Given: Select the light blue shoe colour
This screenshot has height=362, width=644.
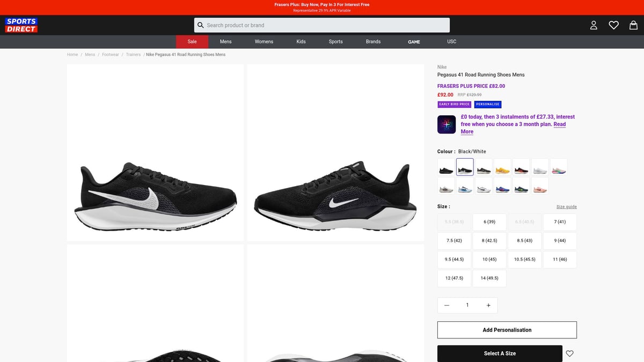Looking at the screenshot, I should 465,186.
